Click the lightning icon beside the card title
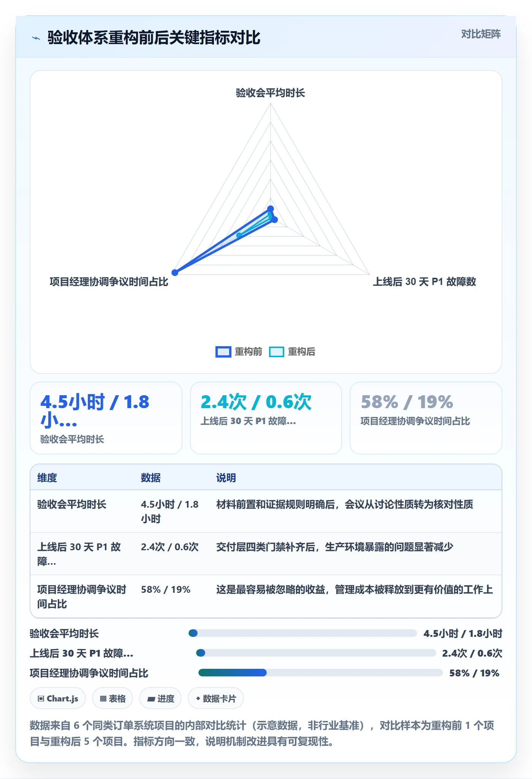 [x=36, y=38]
